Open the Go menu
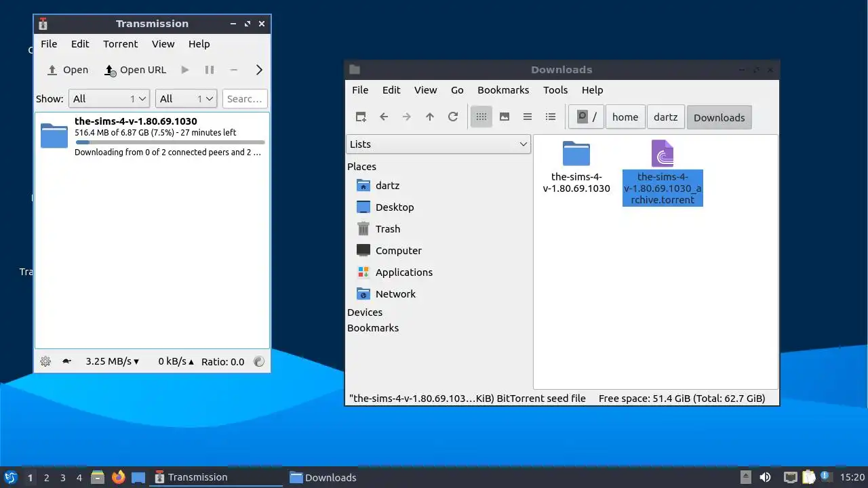The image size is (868, 488). (457, 90)
